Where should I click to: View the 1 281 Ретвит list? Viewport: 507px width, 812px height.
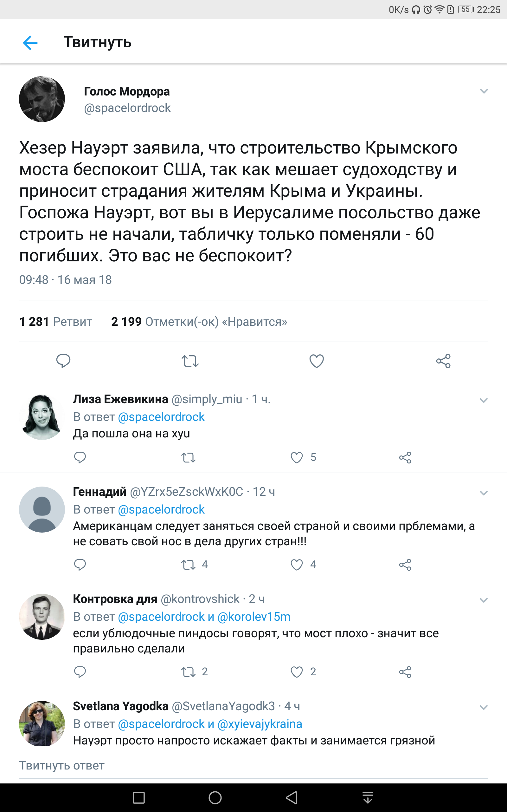coord(56,321)
